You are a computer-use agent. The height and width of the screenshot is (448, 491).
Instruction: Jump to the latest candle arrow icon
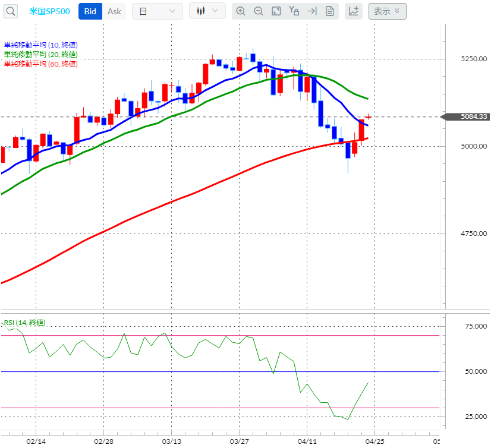click(x=311, y=11)
